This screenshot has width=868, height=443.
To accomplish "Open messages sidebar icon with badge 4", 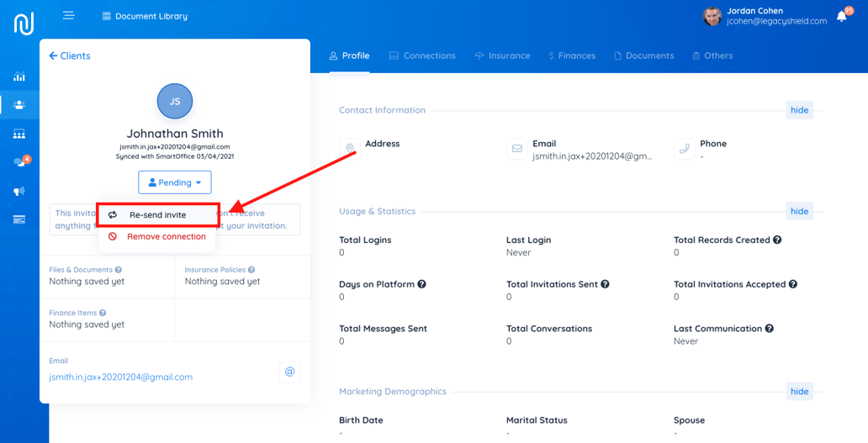I will coord(20,162).
